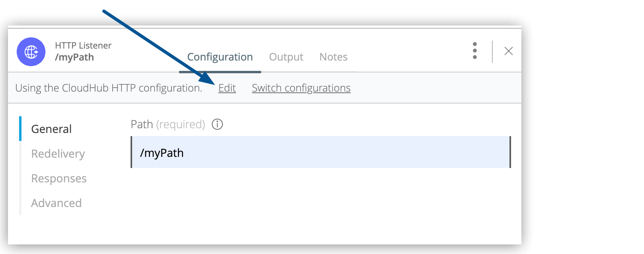Select the Advanced section
Image resolution: width=644 pixels, height=254 pixels.
[57, 203]
